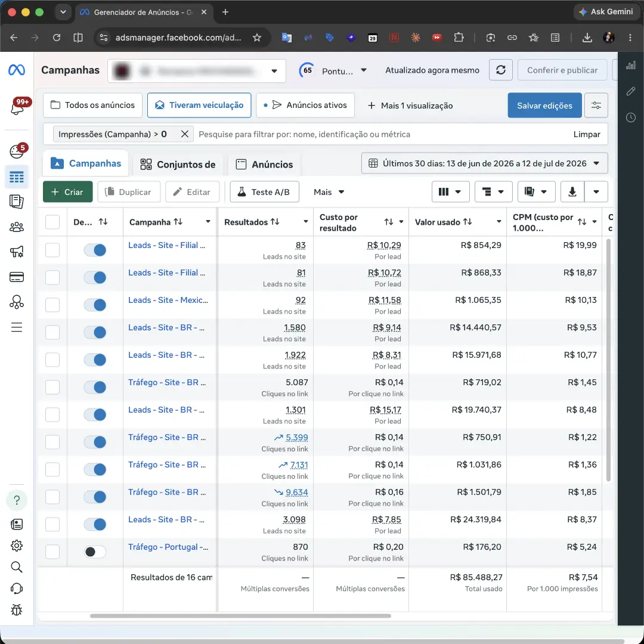The image size is (644, 644).
Task: Click the green Criar button
Action: (67, 192)
